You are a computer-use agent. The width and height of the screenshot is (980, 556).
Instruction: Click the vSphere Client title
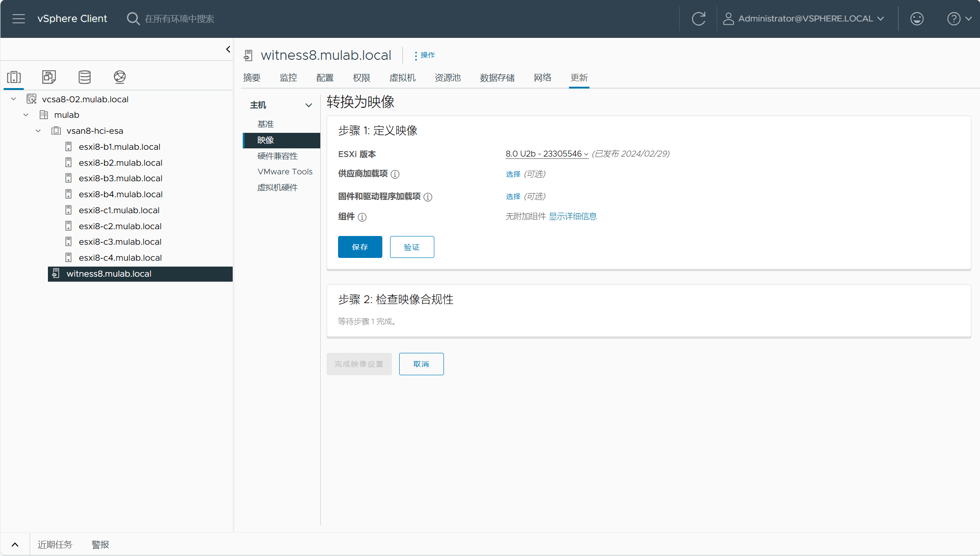click(x=72, y=19)
